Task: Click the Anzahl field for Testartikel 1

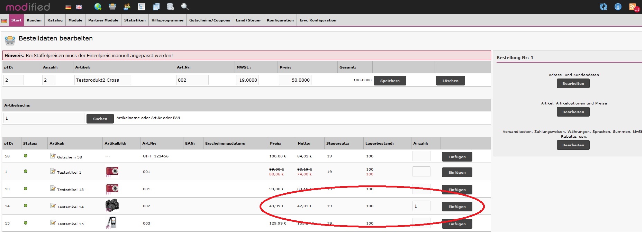Action: pos(421,172)
